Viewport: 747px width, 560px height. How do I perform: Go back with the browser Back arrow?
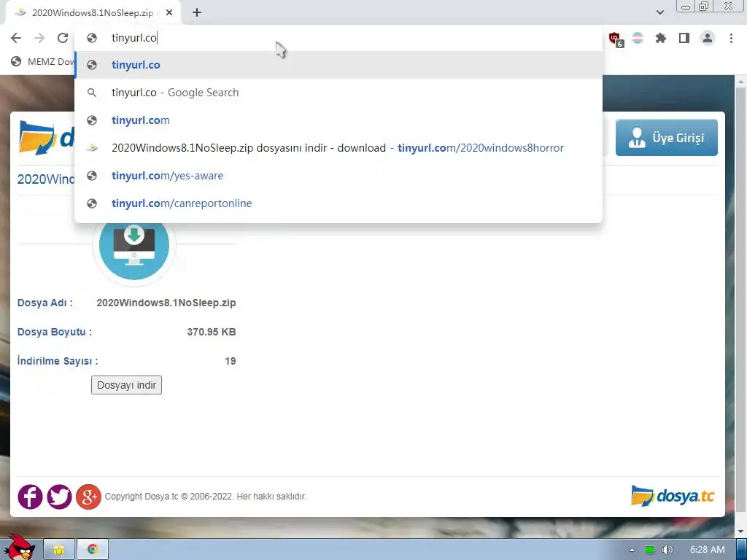(16, 38)
